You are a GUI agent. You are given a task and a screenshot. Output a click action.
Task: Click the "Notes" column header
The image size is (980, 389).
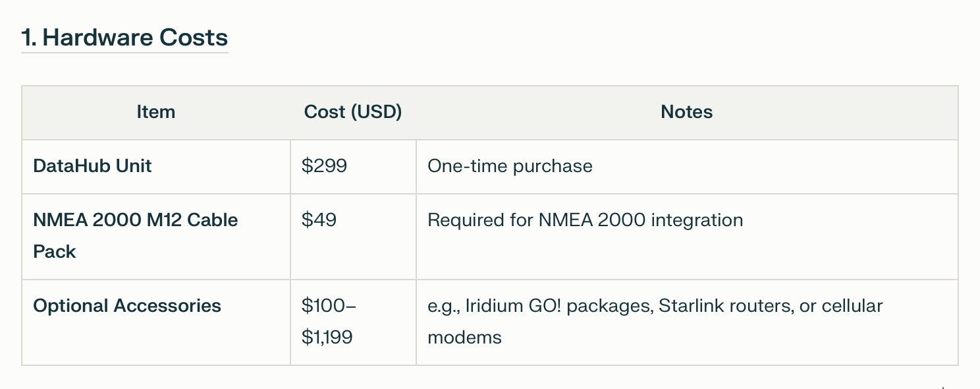(x=686, y=112)
